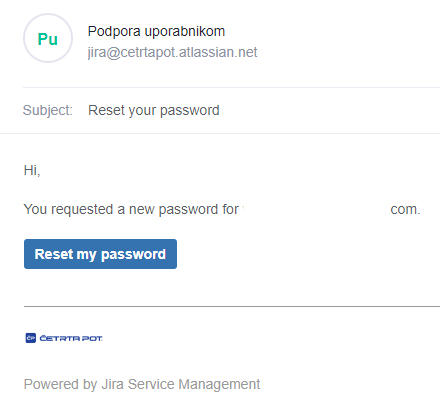The image size is (440, 407).
Task: Click the Powered by Jira Service Management footer
Action: (142, 384)
